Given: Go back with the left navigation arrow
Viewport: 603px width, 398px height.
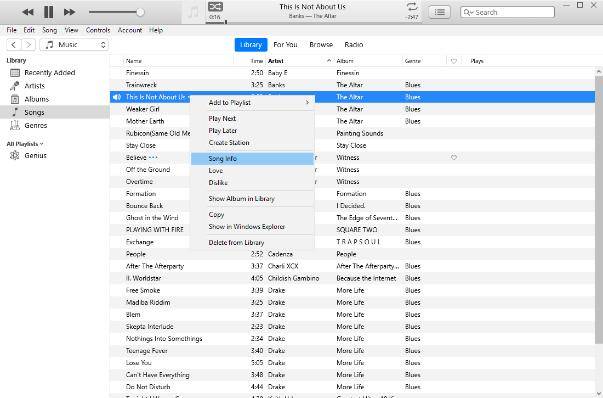Looking at the screenshot, I should pyautogui.click(x=14, y=45).
